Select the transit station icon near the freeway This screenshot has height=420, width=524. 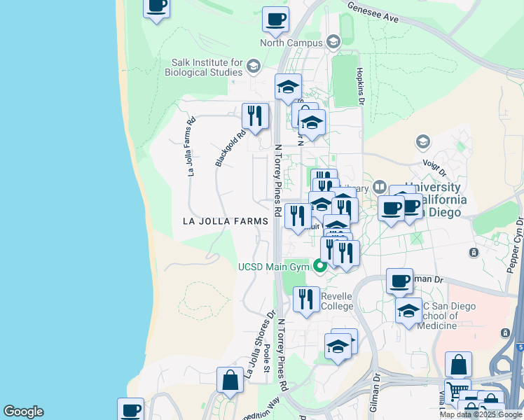(505, 333)
